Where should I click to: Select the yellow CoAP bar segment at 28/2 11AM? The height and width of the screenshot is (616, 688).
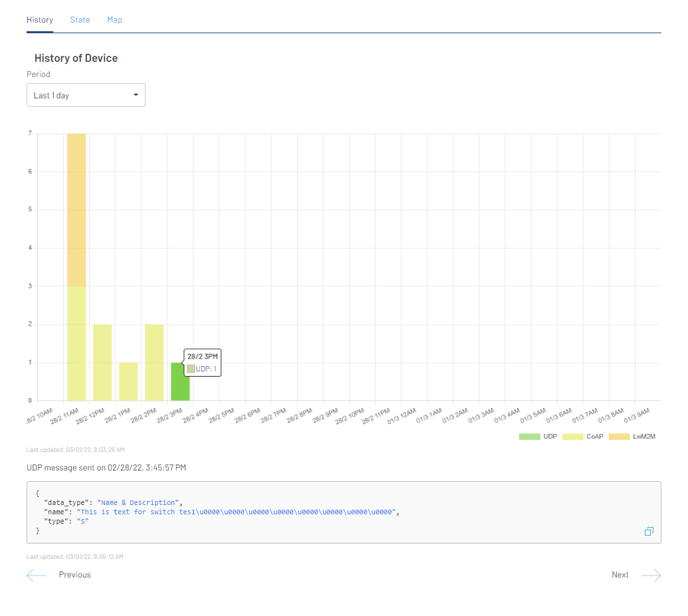pos(76,343)
